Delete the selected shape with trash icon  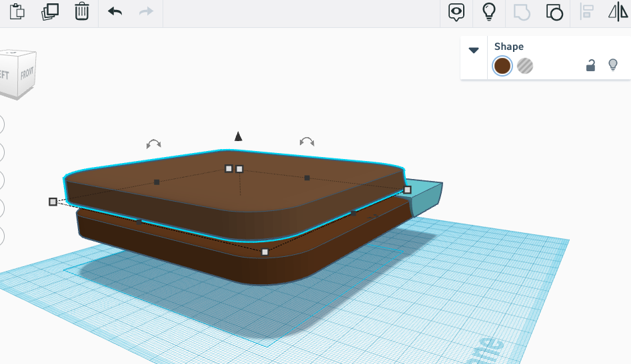point(82,11)
